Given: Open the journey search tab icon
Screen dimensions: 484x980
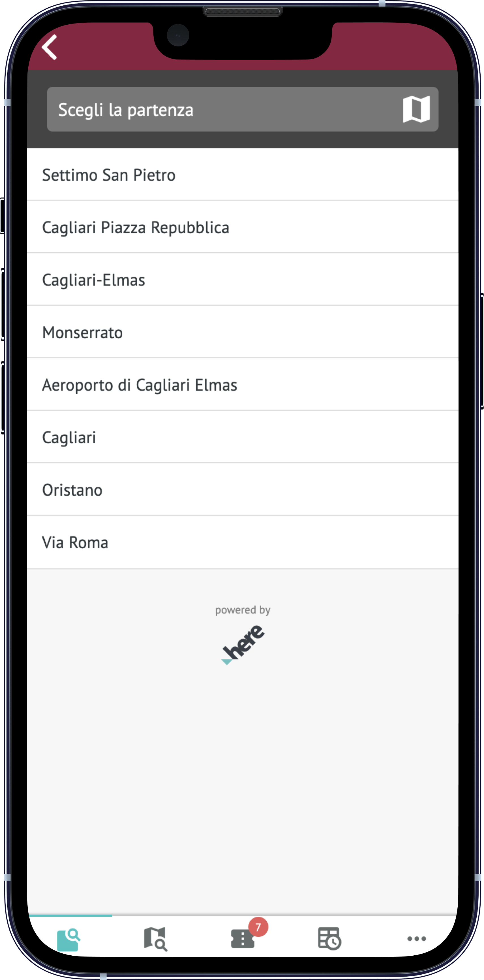Looking at the screenshot, I should pyautogui.click(x=69, y=939).
